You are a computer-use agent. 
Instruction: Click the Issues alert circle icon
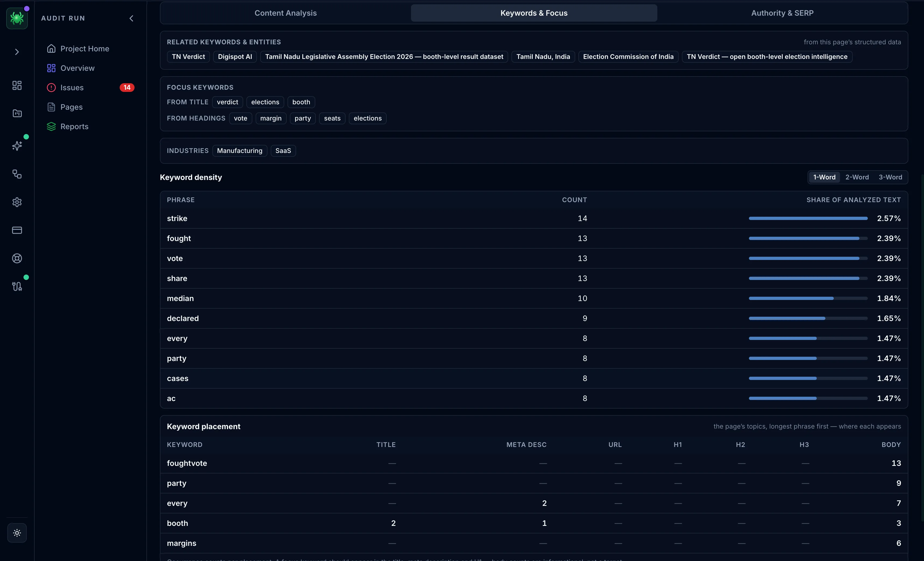pyautogui.click(x=51, y=87)
